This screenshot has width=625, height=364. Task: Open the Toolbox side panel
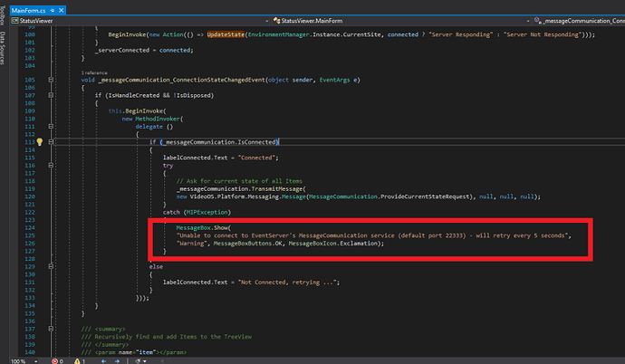point(5,15)
